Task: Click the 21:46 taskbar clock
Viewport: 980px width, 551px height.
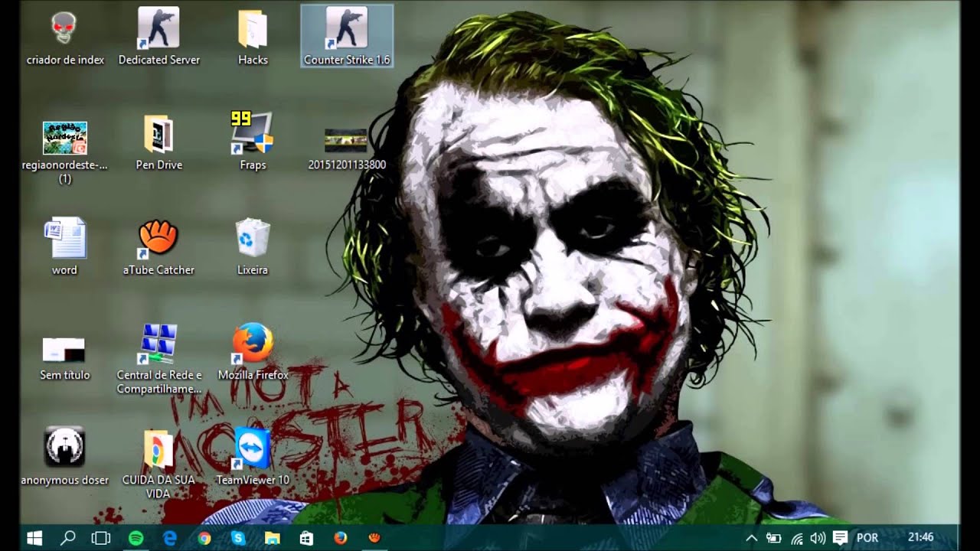Action: (921, 538)
